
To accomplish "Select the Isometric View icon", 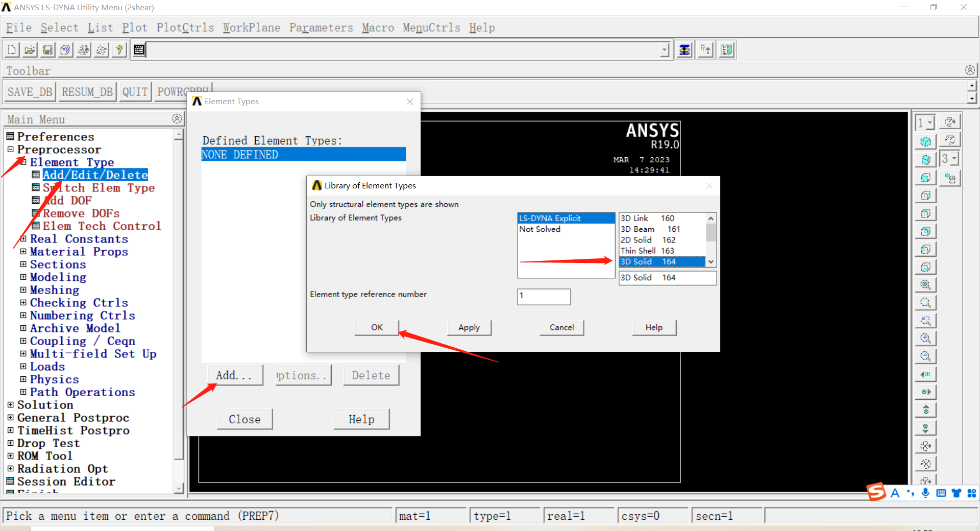I will tap(925, 141).
